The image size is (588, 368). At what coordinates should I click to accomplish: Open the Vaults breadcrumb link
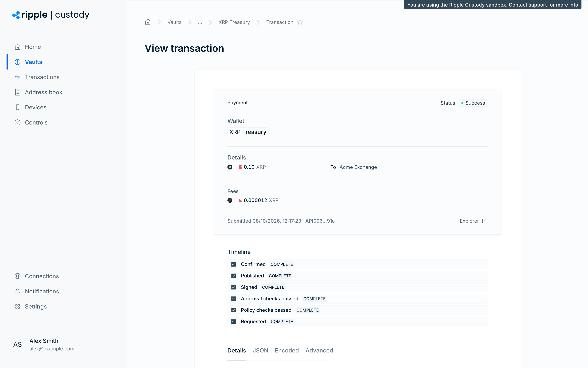point(174,22)
